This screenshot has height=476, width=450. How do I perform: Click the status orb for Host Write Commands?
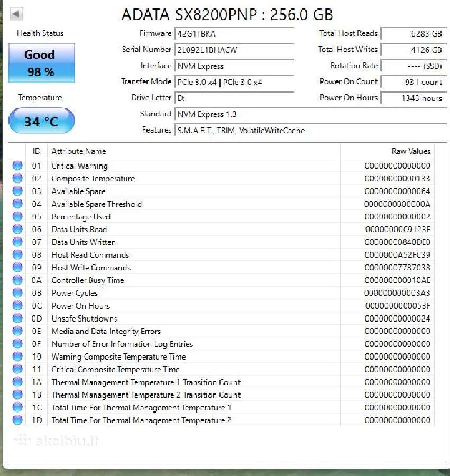pyautogui.click(x=17, y=267)
